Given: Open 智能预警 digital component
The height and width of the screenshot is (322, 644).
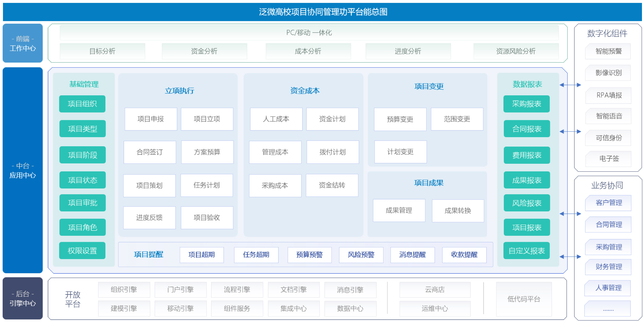Looking at the screenshot, I should (608, 51).
